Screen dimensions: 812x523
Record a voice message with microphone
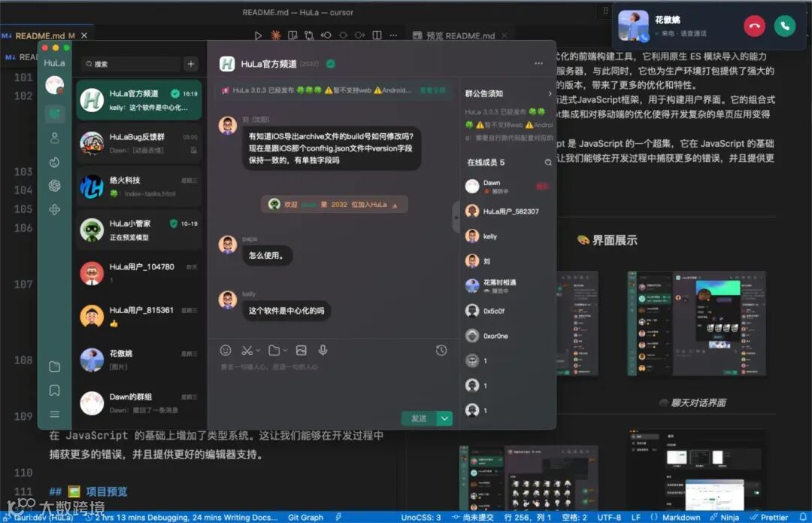323,351
